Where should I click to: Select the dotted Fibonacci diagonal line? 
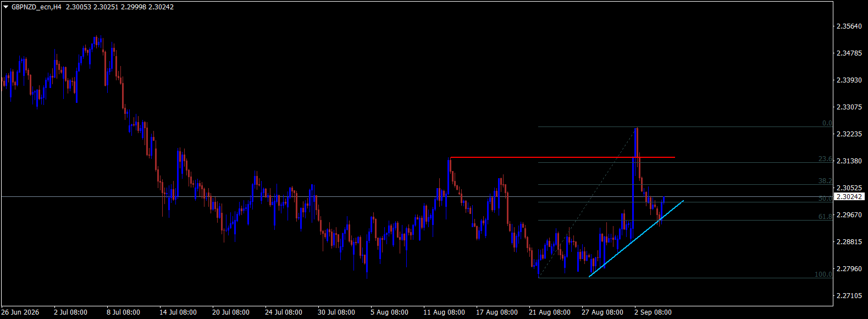tap(587, 202)
